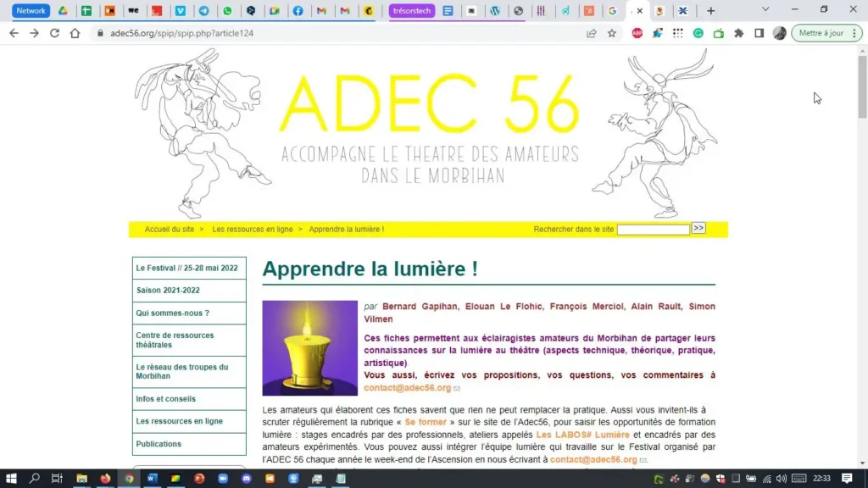Bookmark this page with the star icon
868x488 pixels.
pyautogui.click(x=612, y=33)
